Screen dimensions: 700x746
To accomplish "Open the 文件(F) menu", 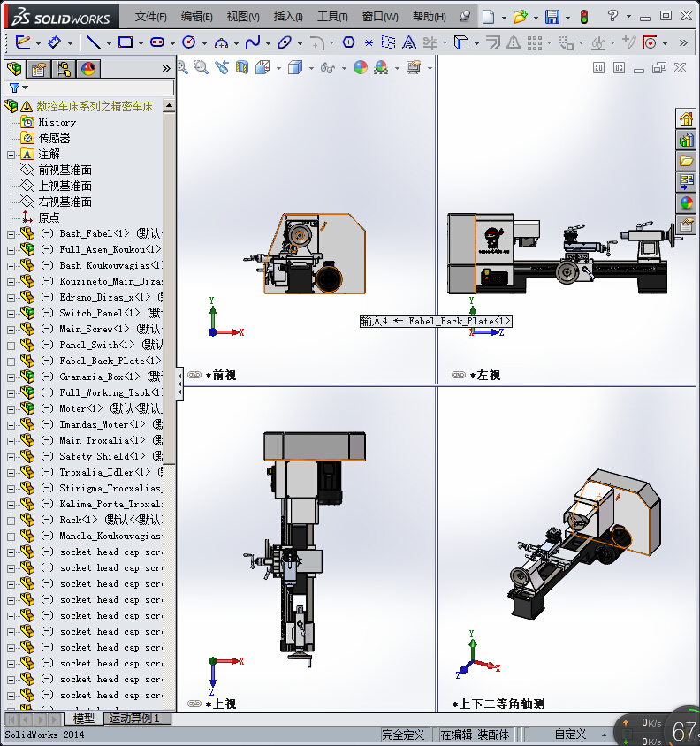I will 150,17.
